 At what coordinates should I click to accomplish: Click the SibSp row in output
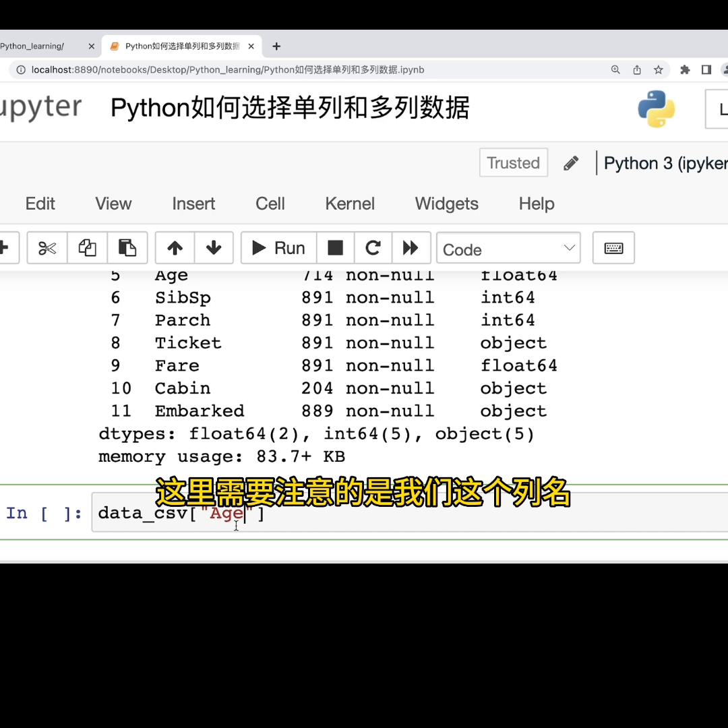click(x=323, y=297)
